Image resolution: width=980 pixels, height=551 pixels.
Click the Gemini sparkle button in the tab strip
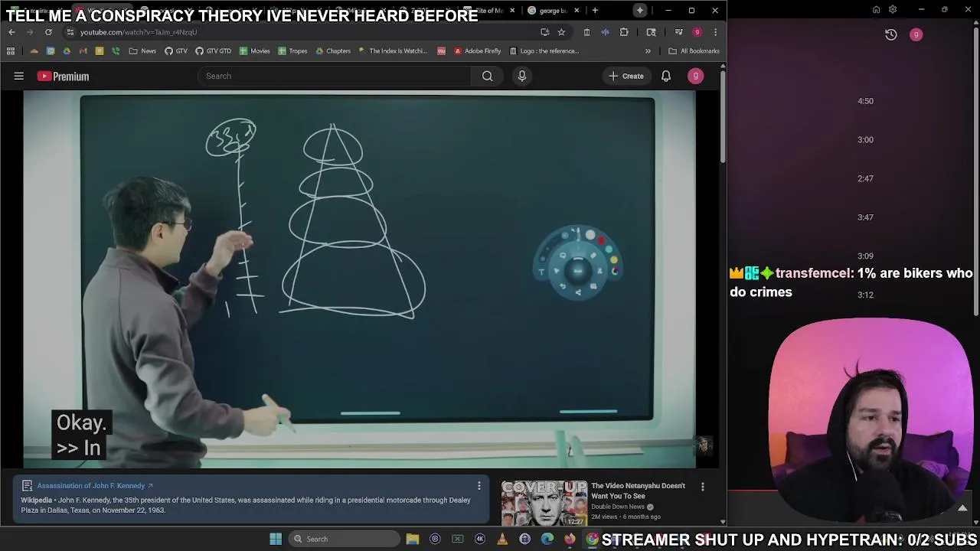pos(640,11)
